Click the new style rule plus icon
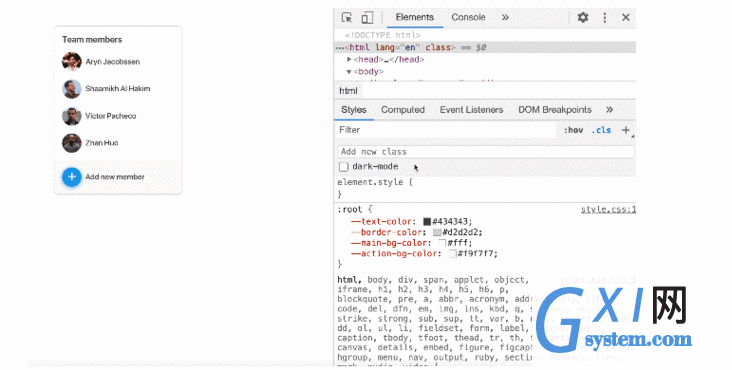The image size is (732, 370). coord(626,130)
